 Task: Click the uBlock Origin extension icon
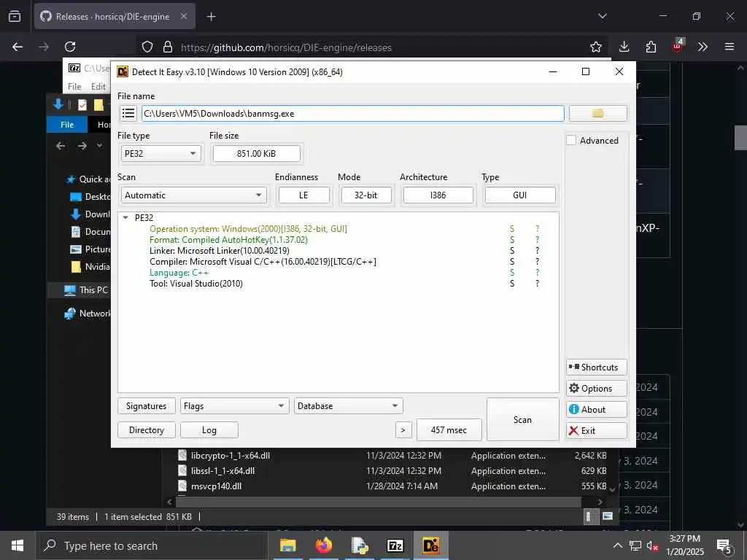click(x=678, y=46)
